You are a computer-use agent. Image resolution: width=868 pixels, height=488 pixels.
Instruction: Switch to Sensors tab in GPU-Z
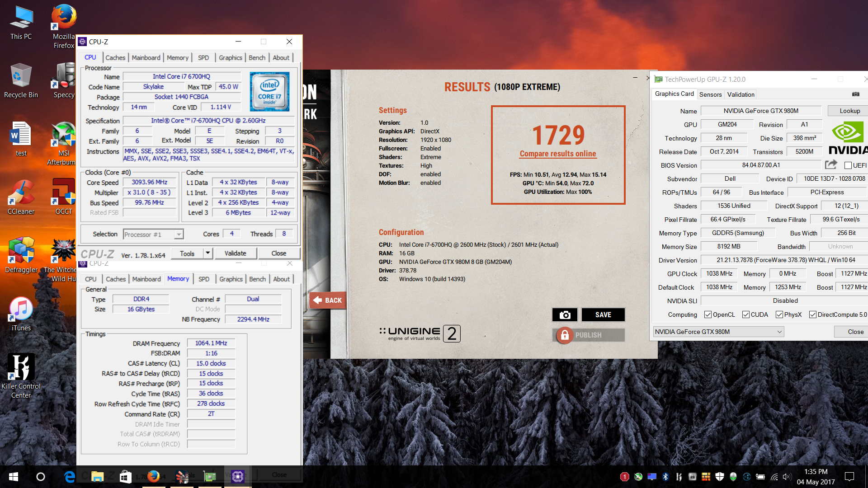(710, 94)
